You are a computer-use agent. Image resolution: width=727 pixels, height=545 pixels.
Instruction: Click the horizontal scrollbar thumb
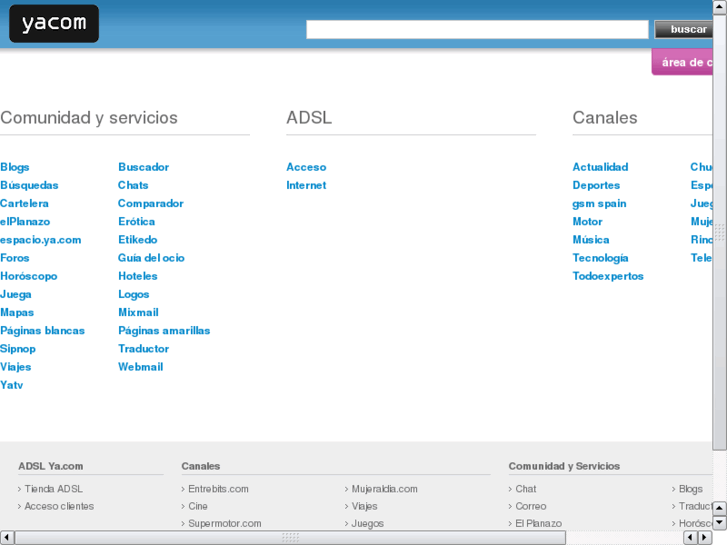[x=290, y=538]
